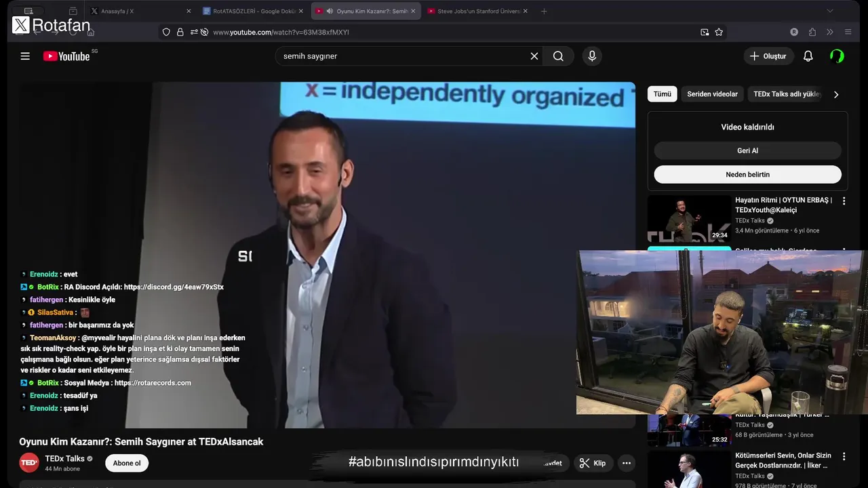Image resolution: width=868 pixels, height=488 pixels.
Task: Click the TeomanAksoy chat username
Action: [53, 338]
